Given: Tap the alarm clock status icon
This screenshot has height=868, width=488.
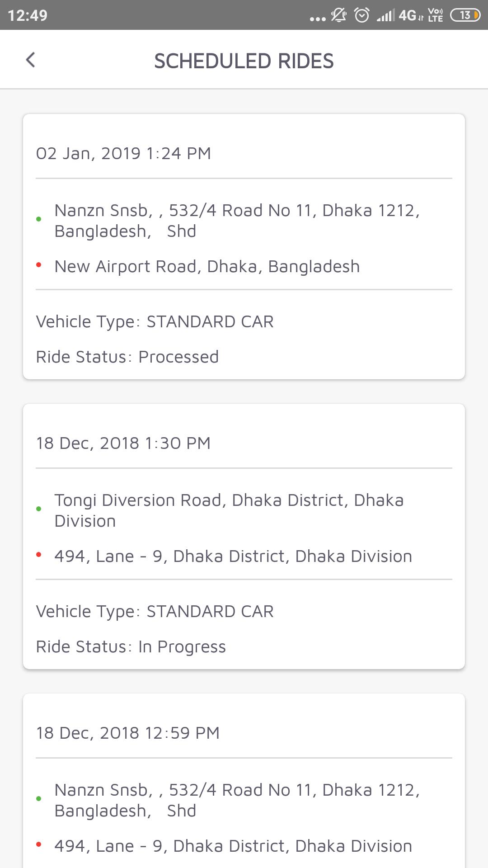Looking at the screenshot, I should (x=361, y=15).
